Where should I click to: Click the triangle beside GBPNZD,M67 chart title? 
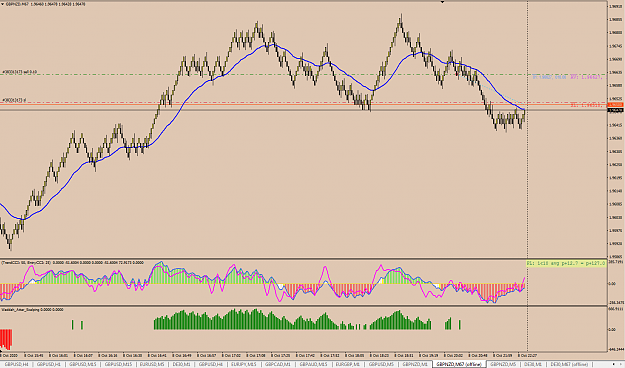click(2, 4)
